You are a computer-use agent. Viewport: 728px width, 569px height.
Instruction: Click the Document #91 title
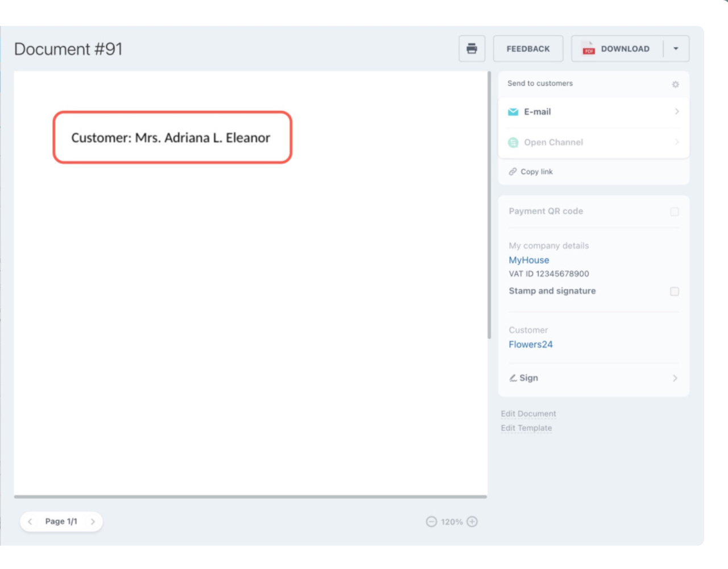(68, 49)
